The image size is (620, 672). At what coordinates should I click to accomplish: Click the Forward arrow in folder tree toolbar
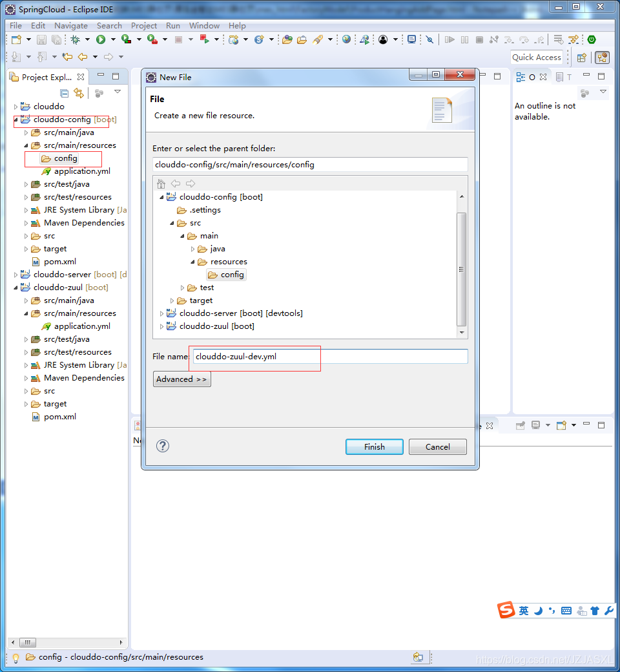[191, 184]
